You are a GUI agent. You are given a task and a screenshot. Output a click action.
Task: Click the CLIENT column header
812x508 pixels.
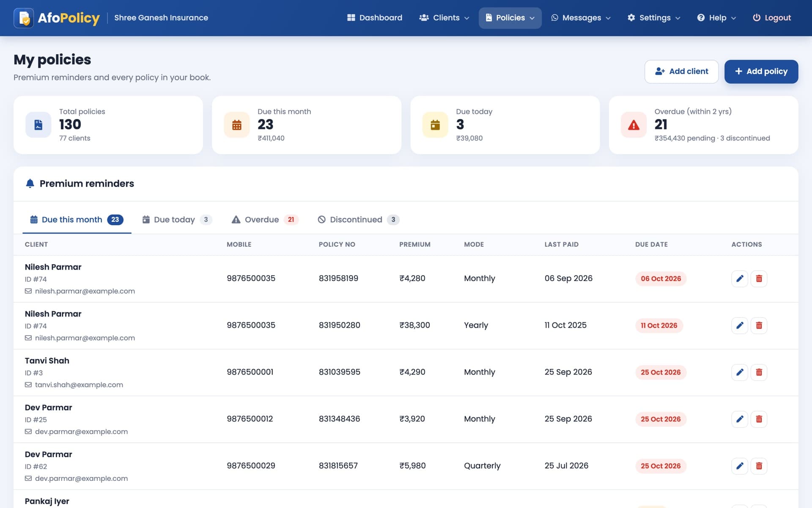coord(36,244)
